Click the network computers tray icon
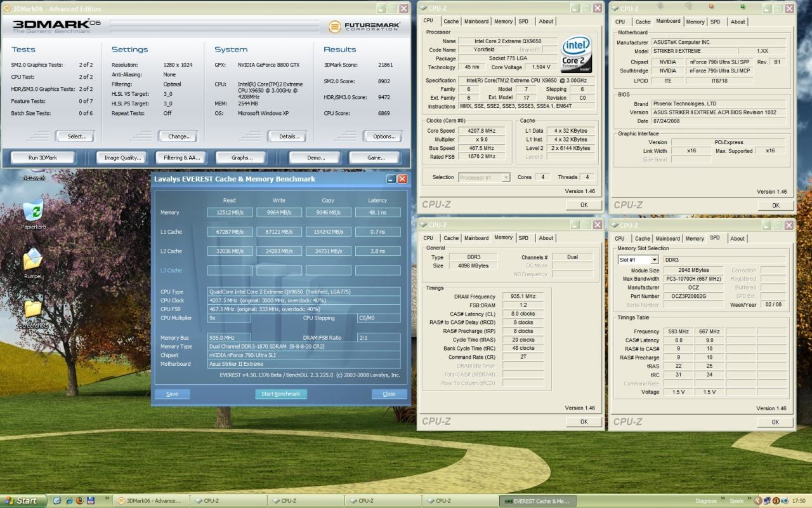The image size is (812, 508). pyautogui.click(x=766, y=500)
